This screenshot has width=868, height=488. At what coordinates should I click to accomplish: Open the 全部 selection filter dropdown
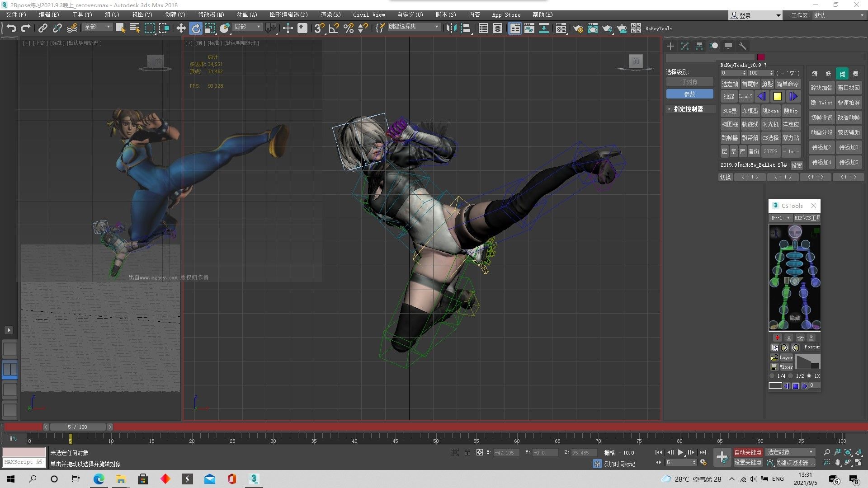[97, 27]
